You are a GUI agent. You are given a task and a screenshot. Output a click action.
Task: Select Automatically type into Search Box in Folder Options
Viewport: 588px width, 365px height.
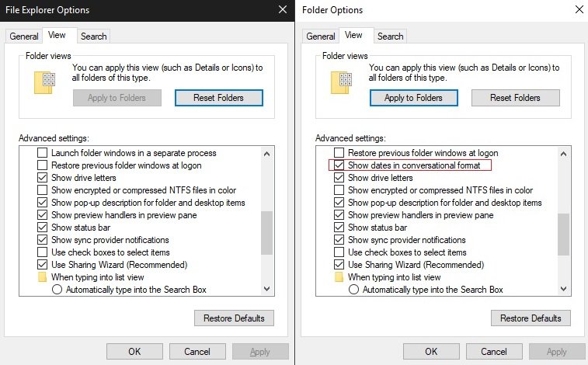(354, 290)
